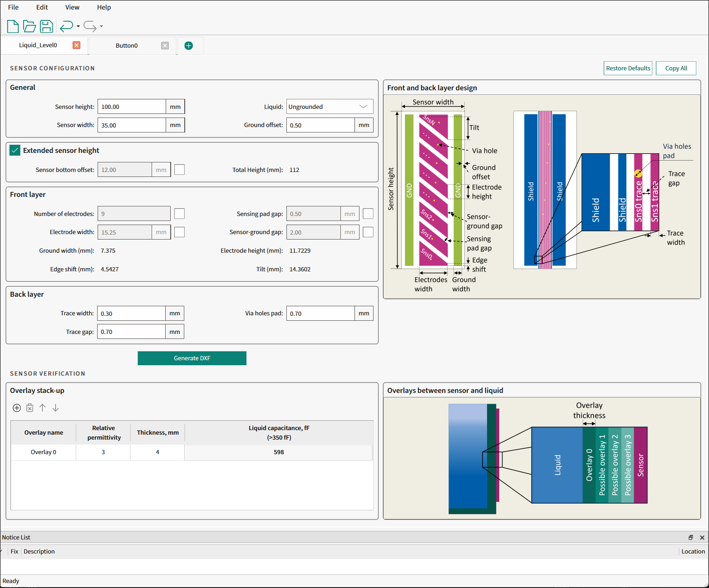Click the Open folder icon

pos(30,26)
